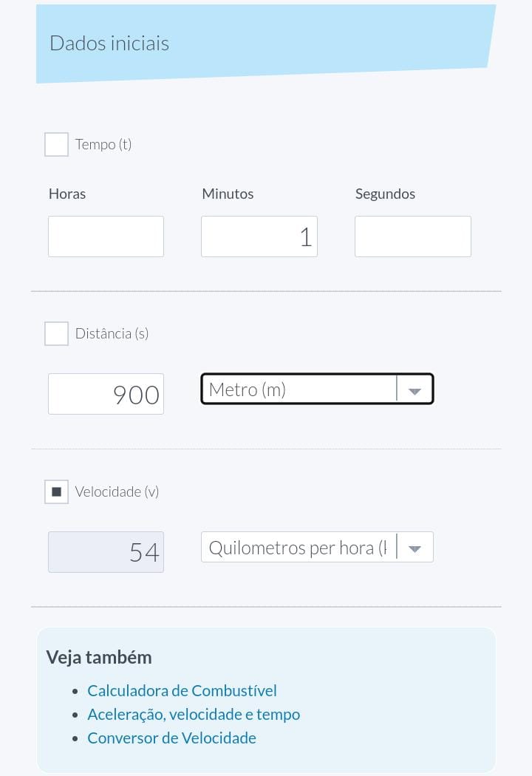Expand the Quilometros per hora unit dropdown

click(298, 548)
